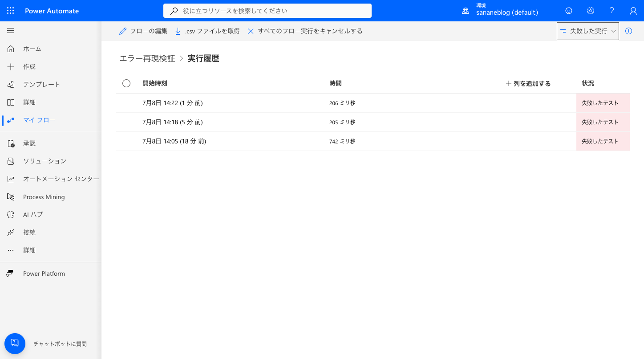644x359 pixels.
Task: Click 失敗したテスト status for the 14:22 run
Action: click(x=603, y=103)
